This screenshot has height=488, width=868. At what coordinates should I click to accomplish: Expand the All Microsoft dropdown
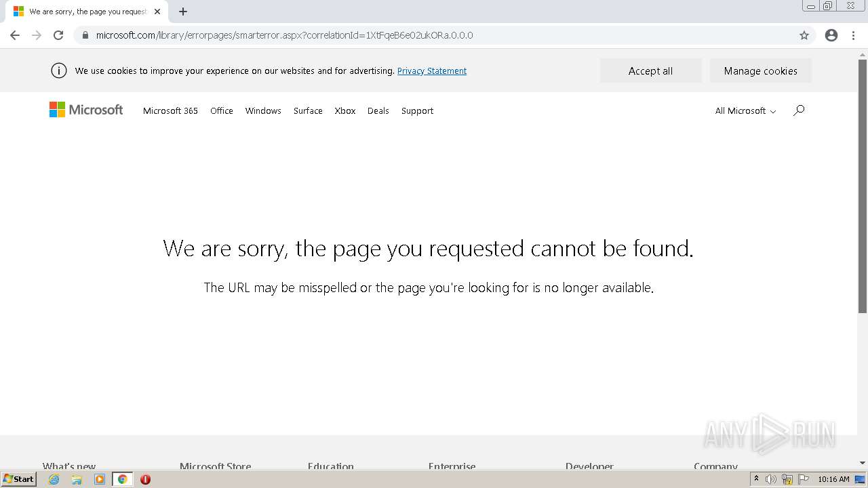click(745, 110)
